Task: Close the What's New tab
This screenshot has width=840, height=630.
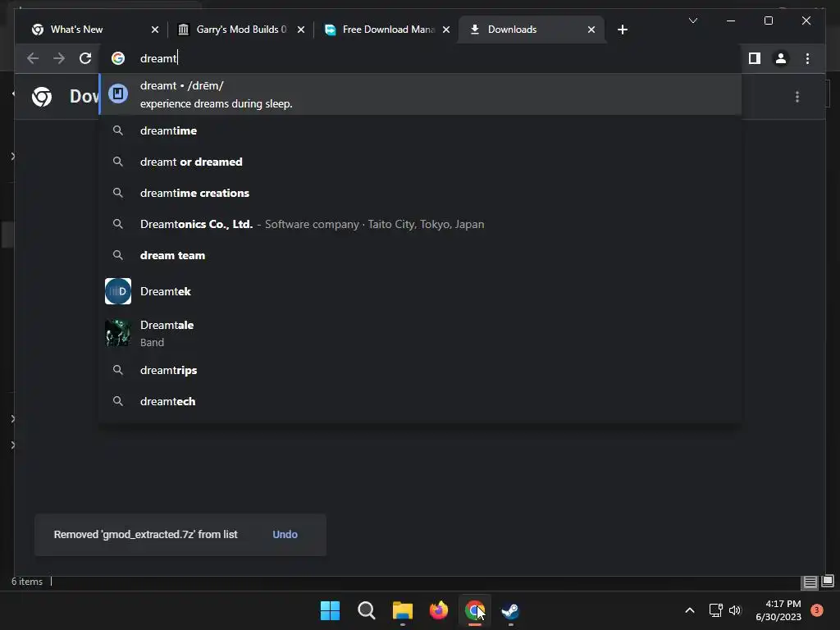Action: pyautogui.click(x=155, y=30)
